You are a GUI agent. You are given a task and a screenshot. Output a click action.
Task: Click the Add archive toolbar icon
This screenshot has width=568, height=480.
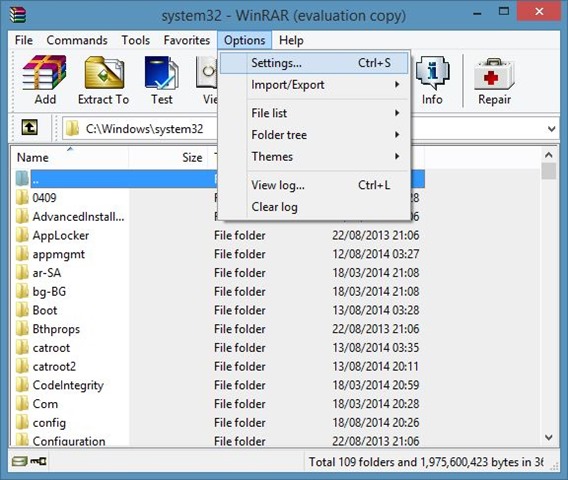(45, 72)
